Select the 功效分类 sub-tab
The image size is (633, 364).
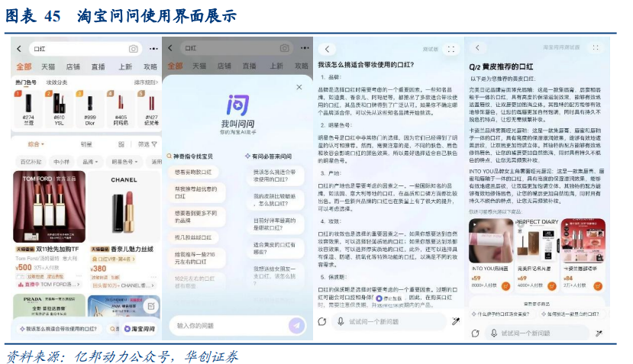(x=57, y=82)
